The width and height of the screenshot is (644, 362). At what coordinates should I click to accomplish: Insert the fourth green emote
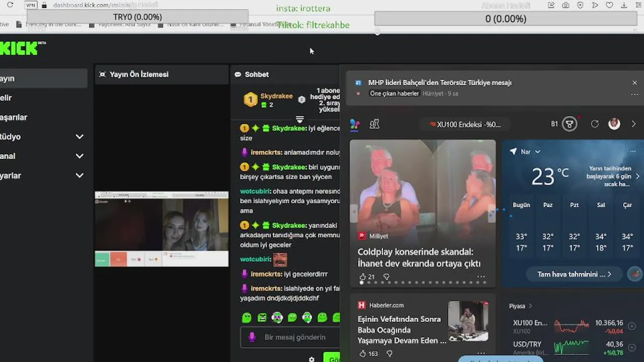(x=292, y=317)
